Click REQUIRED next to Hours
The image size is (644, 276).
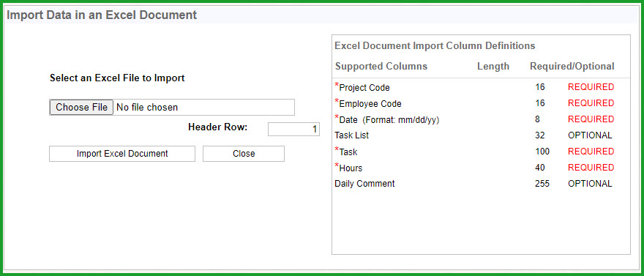591,168
